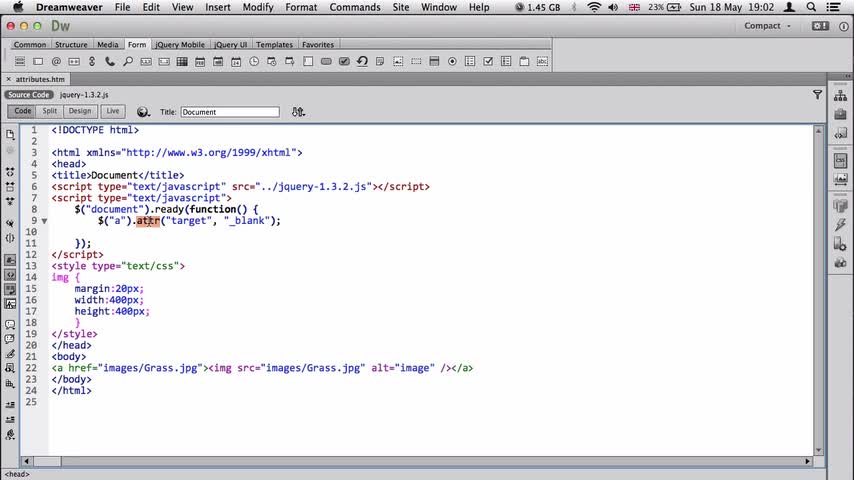Switch to Code view

click(22, 111)
